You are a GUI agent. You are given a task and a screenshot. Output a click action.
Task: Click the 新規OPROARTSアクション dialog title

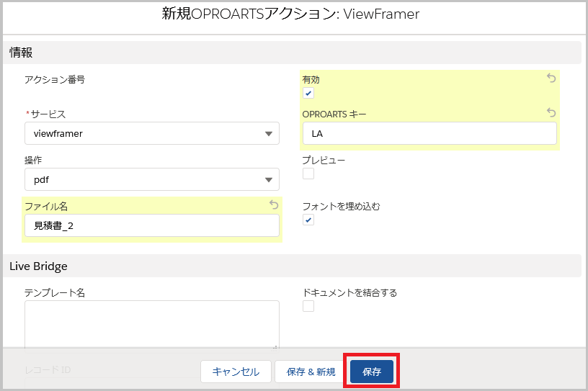pyautogui.click(x=291, y=14)
